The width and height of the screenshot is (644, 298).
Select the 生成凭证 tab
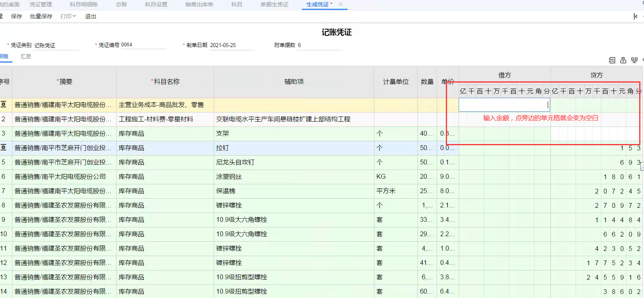(x=318, y=4)
